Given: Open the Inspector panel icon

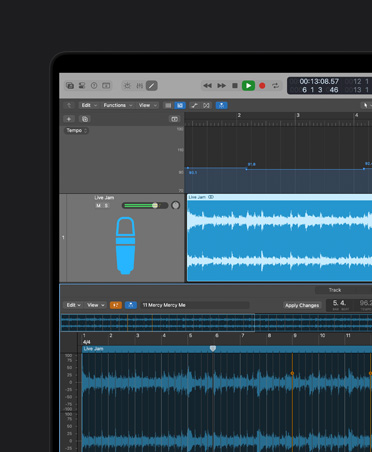Looking at the screenshot, I should 82,86.
